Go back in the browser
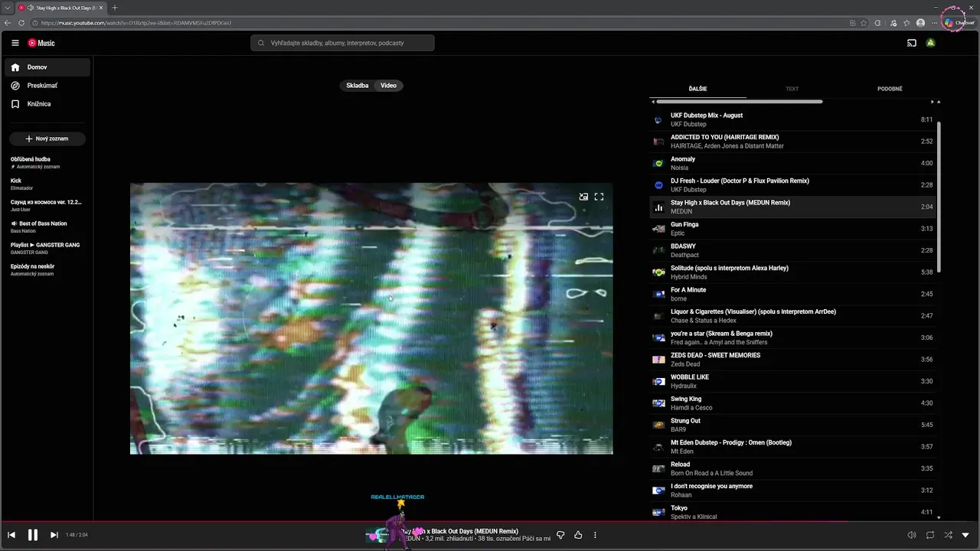Screen dimensions: 980x551 point(8,23)
